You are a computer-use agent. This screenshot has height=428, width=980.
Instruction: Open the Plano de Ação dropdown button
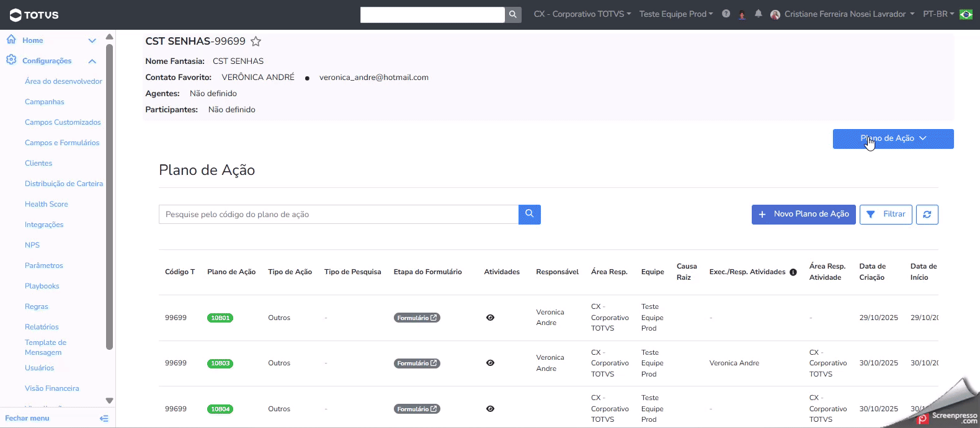pos(893,139)
